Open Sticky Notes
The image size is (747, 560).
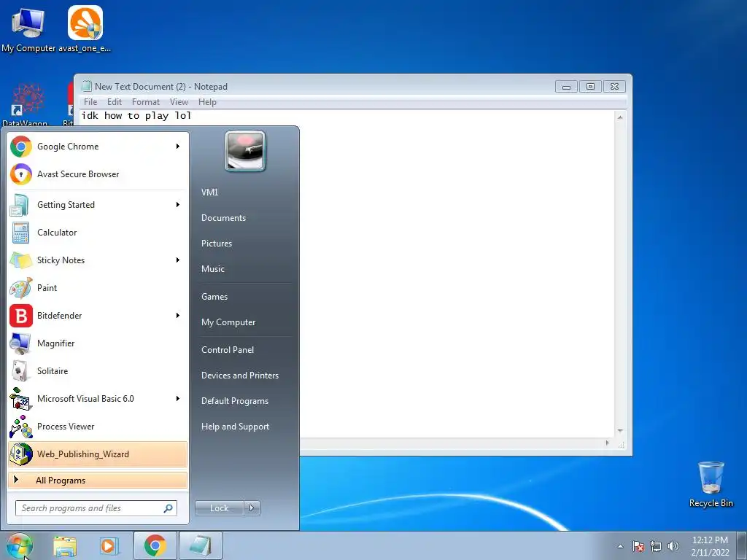click(x=98, y=260)
